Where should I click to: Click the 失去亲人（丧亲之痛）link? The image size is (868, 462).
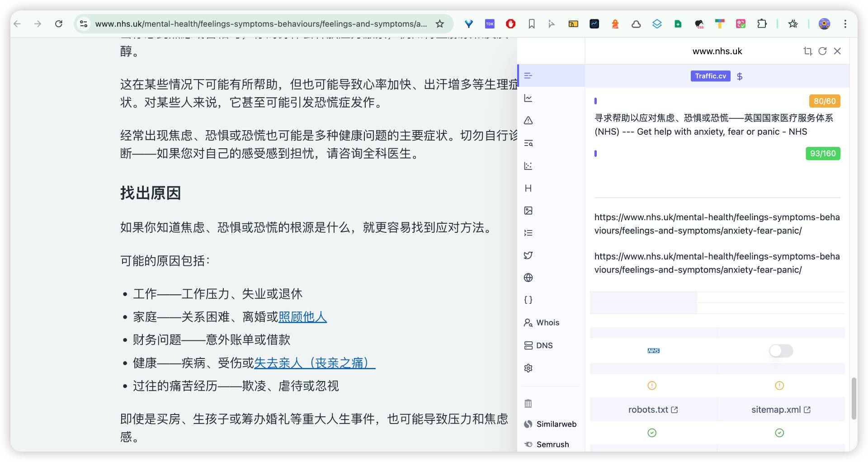point(315,363)
